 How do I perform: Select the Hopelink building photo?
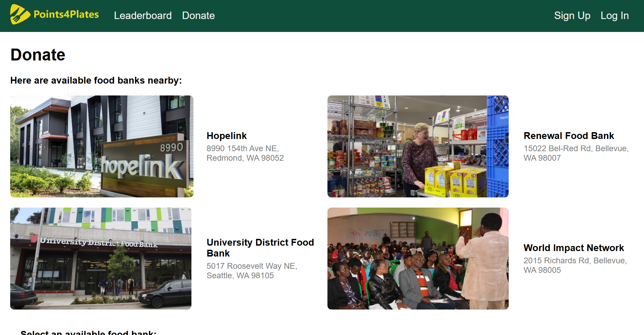[x=102, y=146]
